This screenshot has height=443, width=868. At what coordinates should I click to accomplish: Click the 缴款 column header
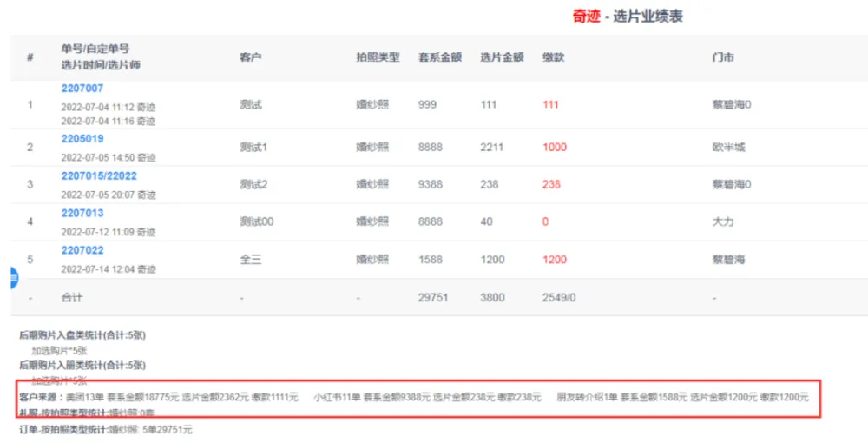(553, 57)
